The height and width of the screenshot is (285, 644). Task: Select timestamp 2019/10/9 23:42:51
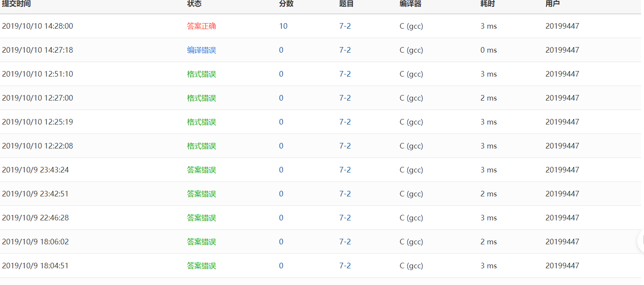tap(35, 194)
